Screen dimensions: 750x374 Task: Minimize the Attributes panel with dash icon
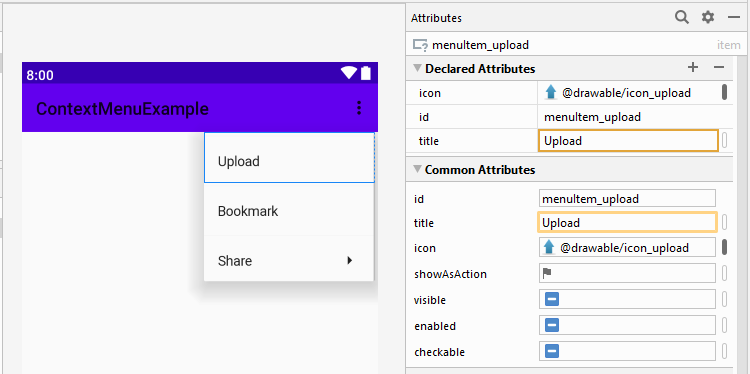tap(734, 18)
